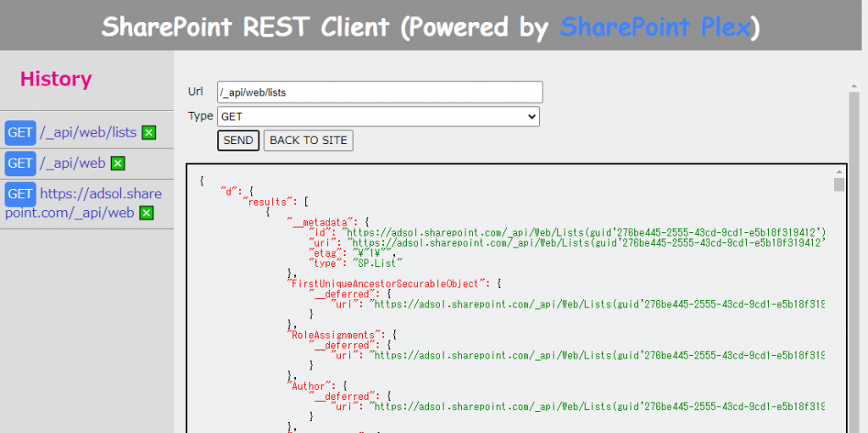This screenshot has width=868, height=433.
Task: Remove the /_api/web/lists history entry
Action: [149, 132]
